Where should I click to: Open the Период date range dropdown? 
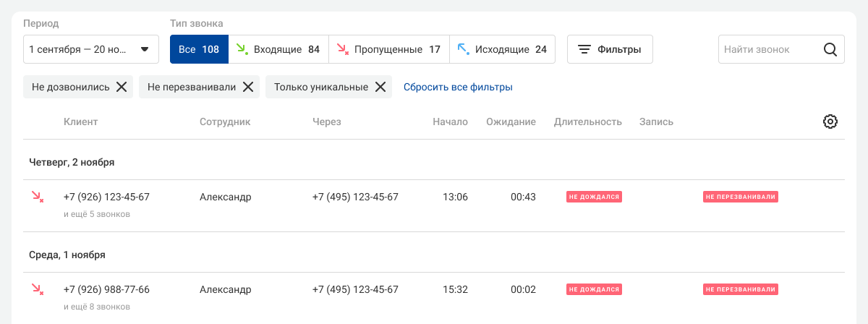91,50
